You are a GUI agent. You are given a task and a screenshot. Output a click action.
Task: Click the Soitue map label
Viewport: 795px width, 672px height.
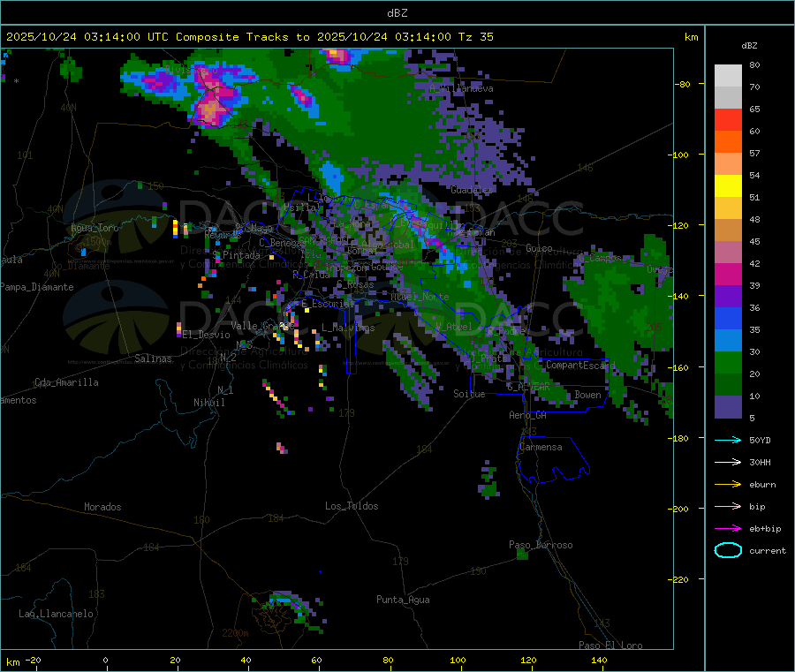[x=469, y=394]
